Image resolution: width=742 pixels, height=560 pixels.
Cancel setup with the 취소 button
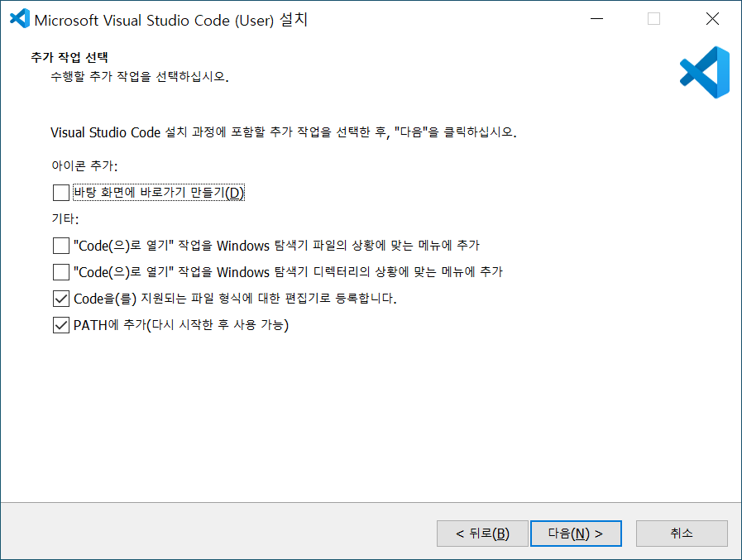point(682,534)
